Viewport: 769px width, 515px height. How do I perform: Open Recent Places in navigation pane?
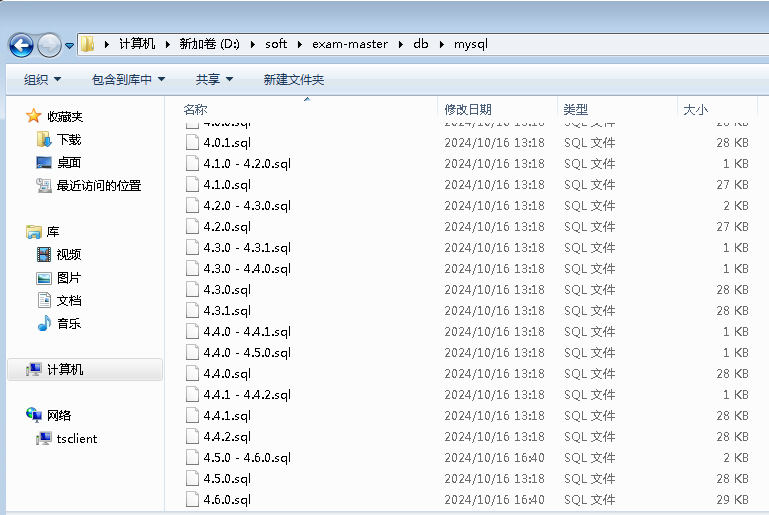click(98, 186)
